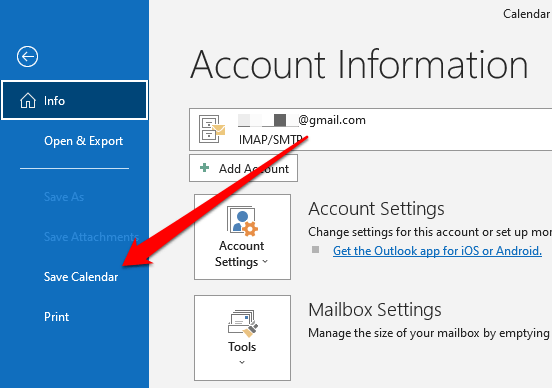This screenshot has height=388, width=552.
Task: Click the Account Information heading
Action: coord(359,64)
